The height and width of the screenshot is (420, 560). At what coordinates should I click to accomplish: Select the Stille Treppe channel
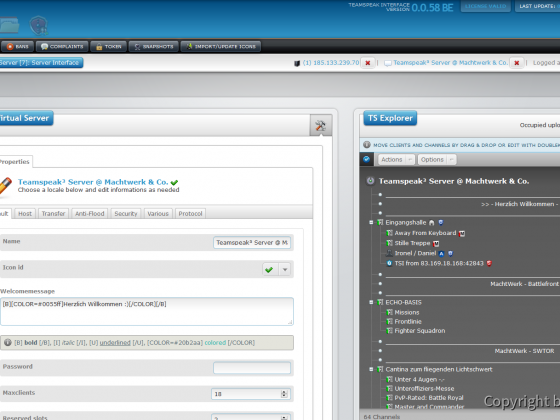click(412, 243)
